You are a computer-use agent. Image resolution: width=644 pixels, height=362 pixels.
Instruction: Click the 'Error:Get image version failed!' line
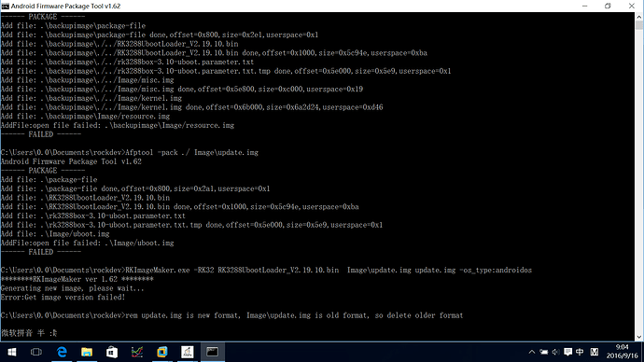click(63, 298)
